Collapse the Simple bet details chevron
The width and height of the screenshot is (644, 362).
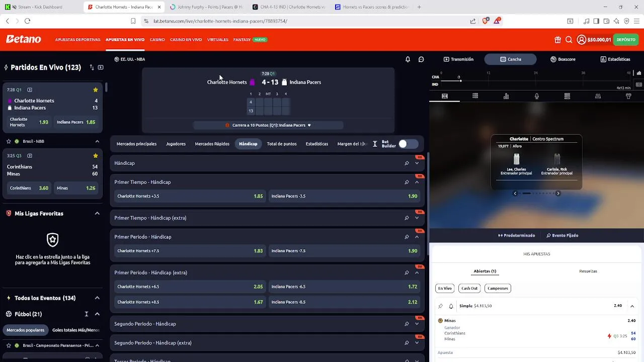632,306
